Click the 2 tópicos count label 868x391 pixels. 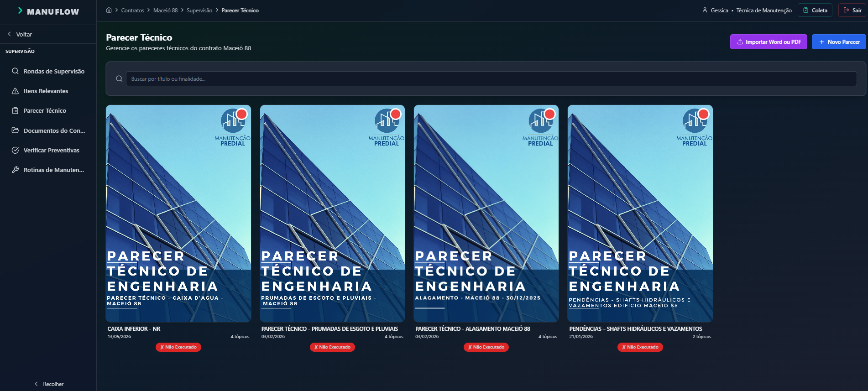tap(701, 337)
